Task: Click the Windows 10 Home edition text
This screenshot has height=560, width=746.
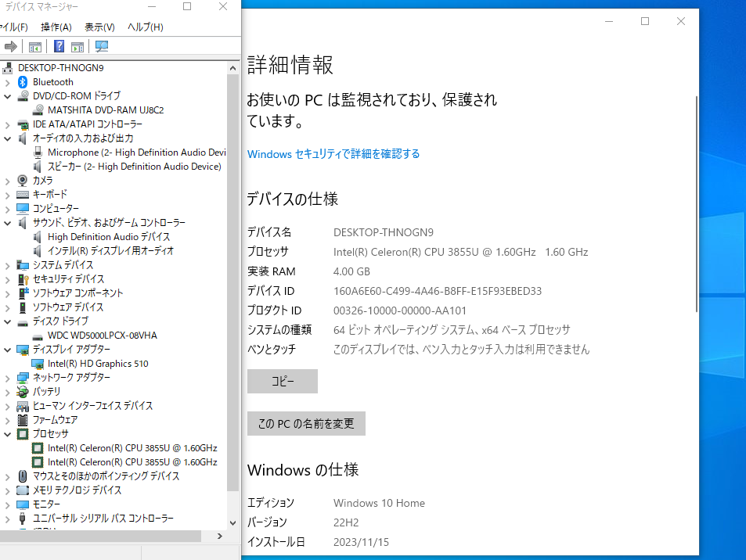Action: 379,503
